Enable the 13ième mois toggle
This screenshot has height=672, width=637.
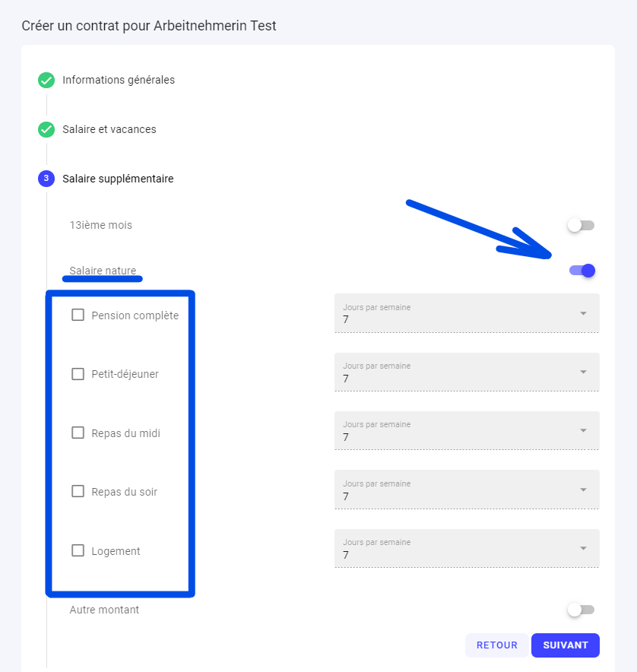pos(581,226)
